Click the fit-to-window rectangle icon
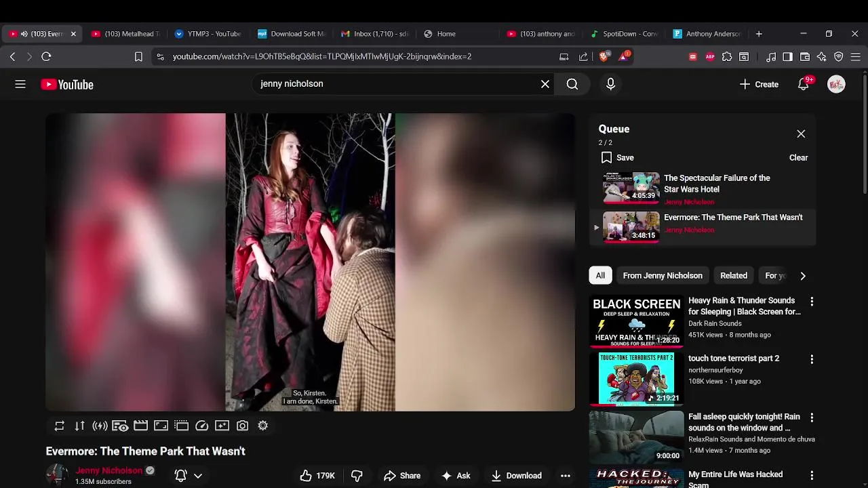Screen dimensions: 868x488 161,426
